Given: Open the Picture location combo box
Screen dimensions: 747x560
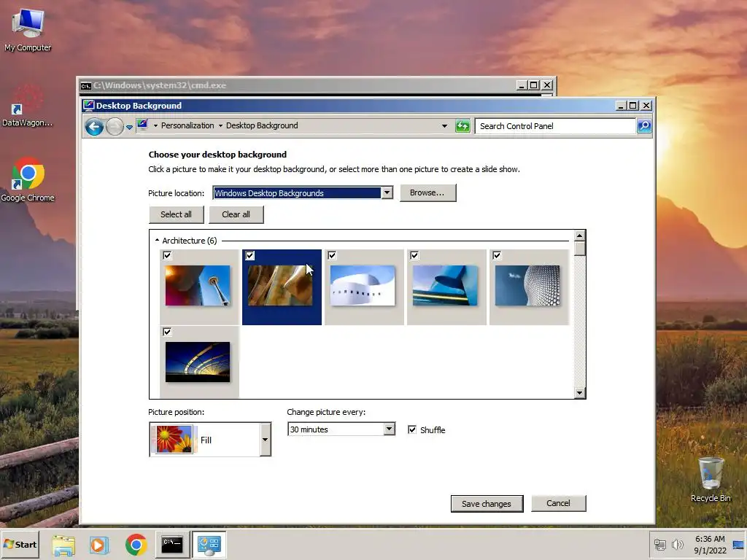Looking at the screenshot, I should point(303,192).
